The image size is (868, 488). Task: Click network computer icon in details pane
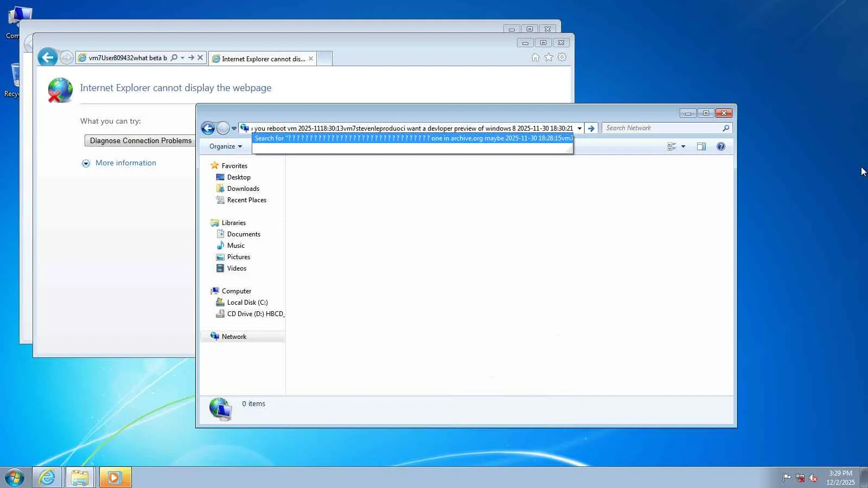[x=221, y=409]
